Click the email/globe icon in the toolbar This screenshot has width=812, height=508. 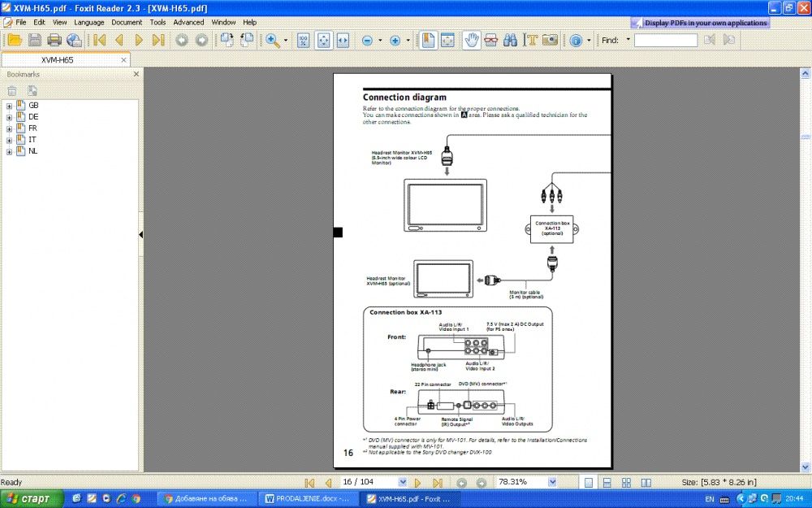[x=74, y=40]
